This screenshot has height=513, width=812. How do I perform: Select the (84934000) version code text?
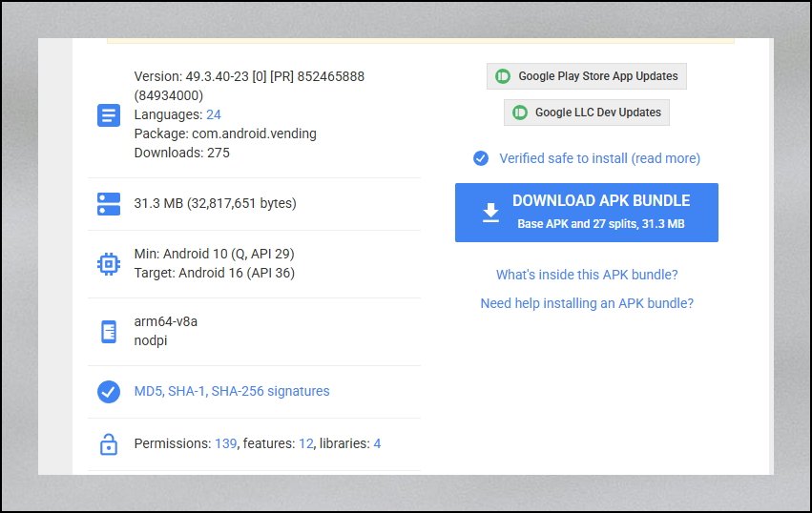coord(169,95)
